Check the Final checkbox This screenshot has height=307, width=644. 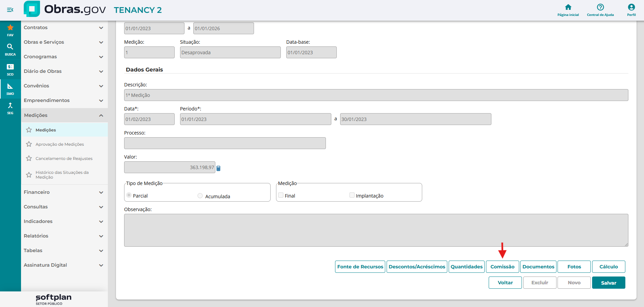point(281,195)
